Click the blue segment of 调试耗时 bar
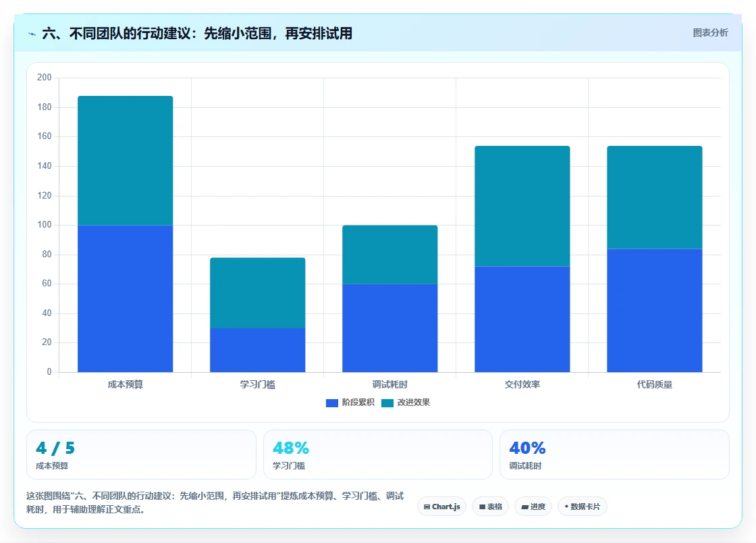 tap(390, 328)
